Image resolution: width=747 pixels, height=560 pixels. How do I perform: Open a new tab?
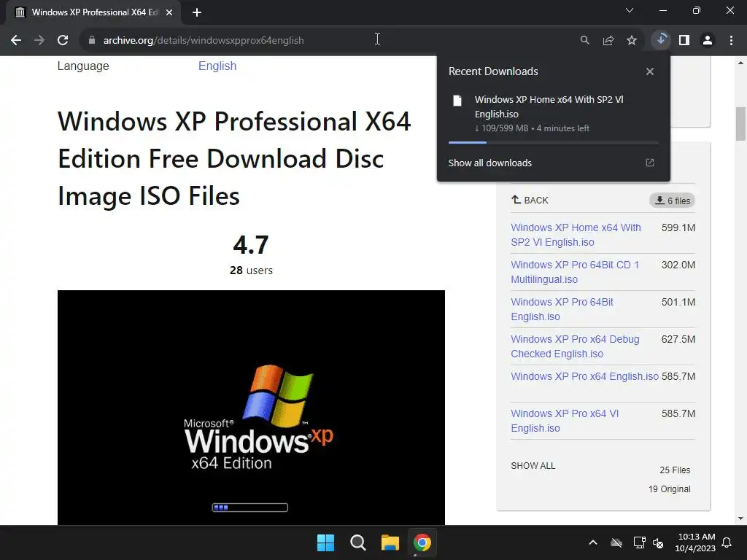click(x=197, y=12)
